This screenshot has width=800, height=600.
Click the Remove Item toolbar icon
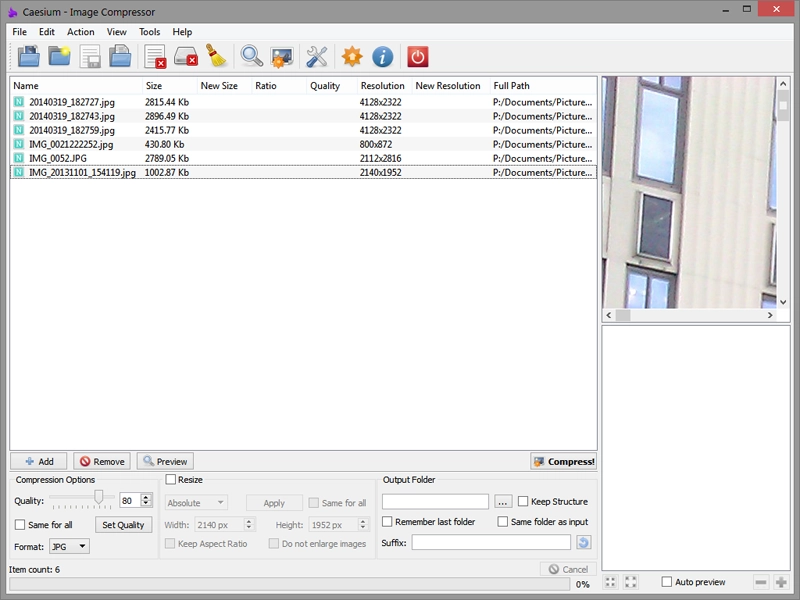coord(155,56)
